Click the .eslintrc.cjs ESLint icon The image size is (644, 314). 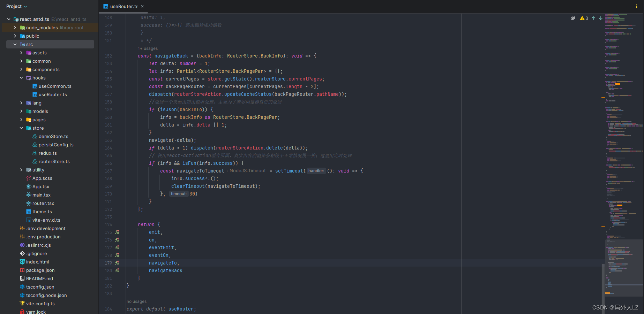22,245
